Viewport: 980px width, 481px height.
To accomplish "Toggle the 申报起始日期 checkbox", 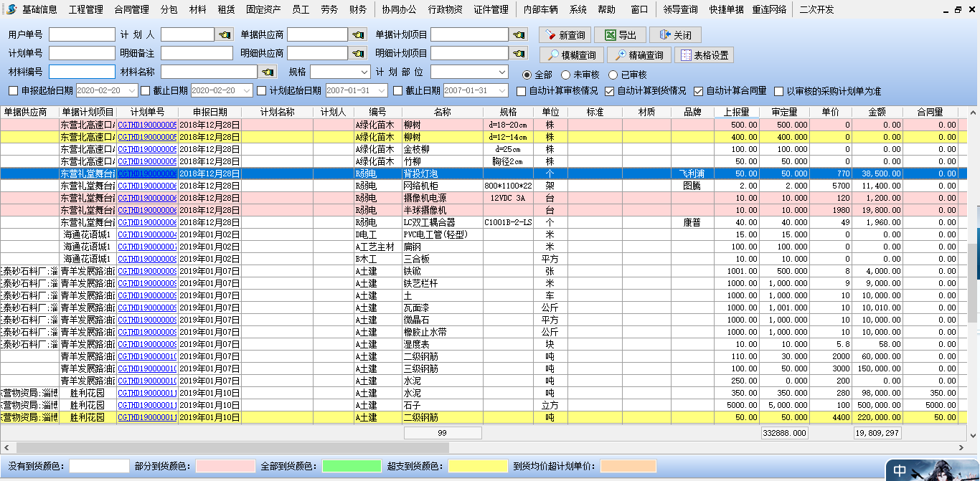I will [x=13, y=90].
